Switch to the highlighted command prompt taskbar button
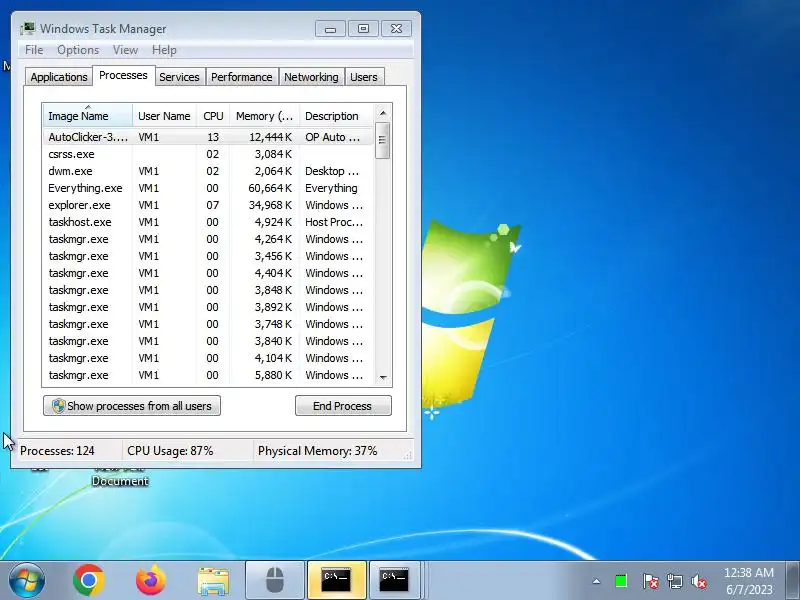 (336, 580)
